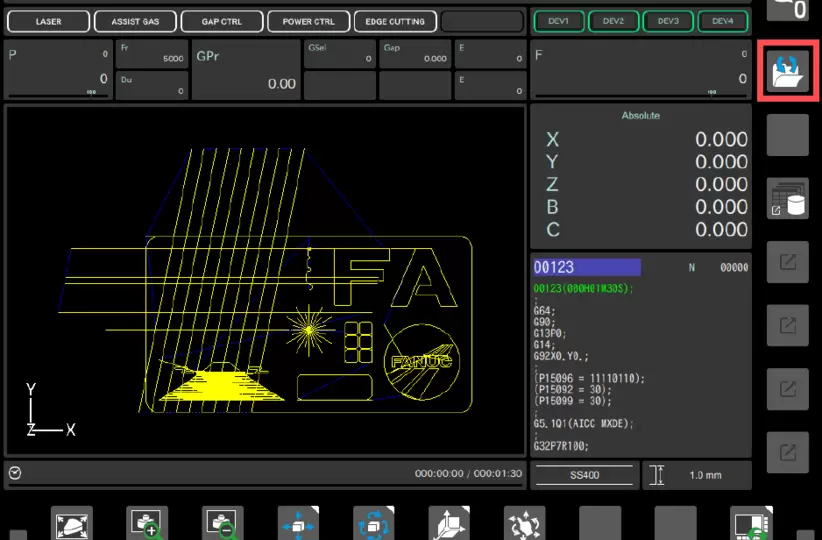Screen dimensions: 822x540
Task: Select the touch gesture manipulation icon
Action: coord(525,523)
